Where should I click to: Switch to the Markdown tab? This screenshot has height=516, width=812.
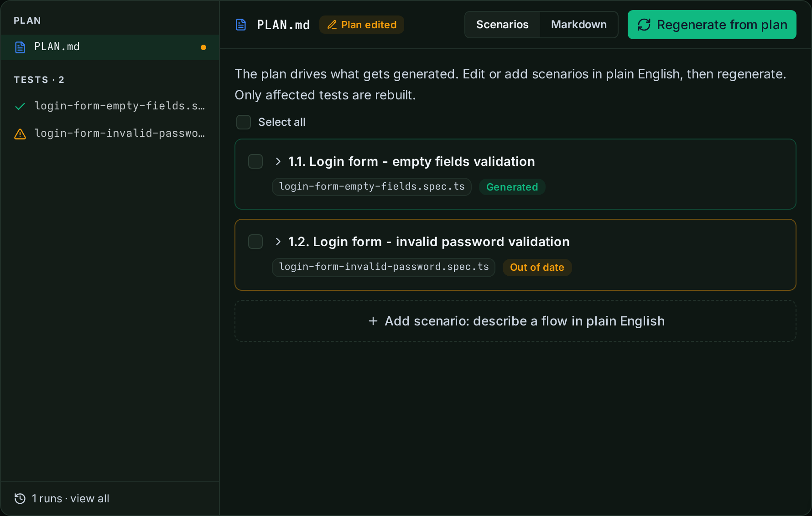click(579, 25)
